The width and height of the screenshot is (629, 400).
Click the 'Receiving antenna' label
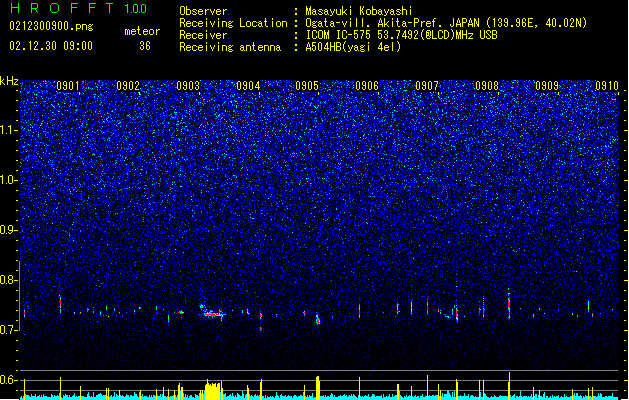[230, 47]
